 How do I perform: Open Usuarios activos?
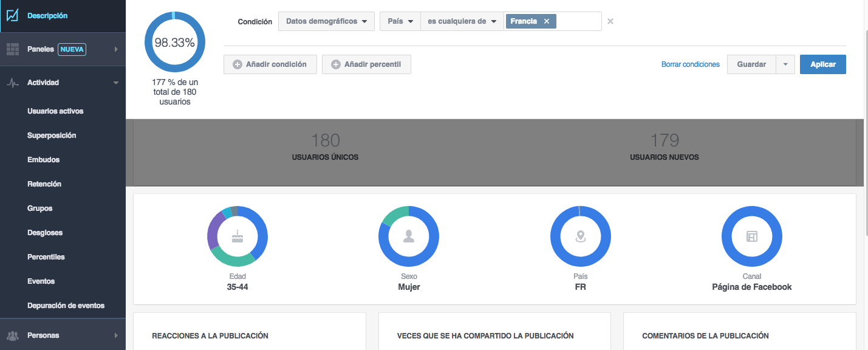[55, 111]
